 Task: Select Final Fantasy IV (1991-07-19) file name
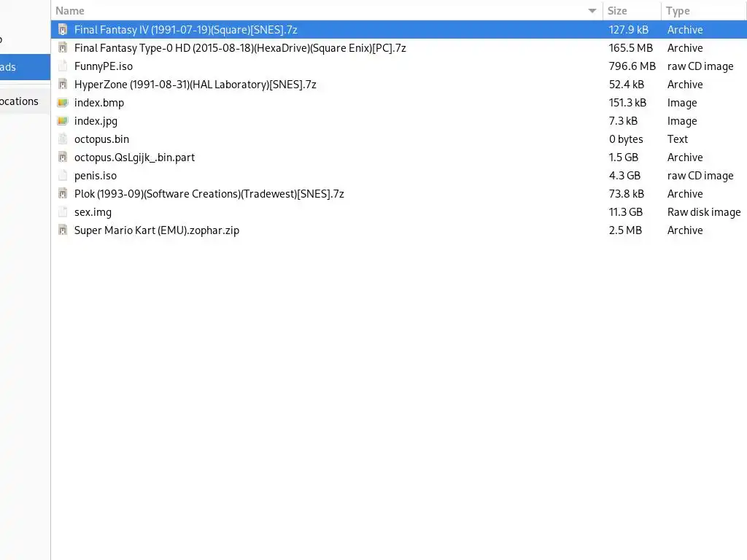186,29
